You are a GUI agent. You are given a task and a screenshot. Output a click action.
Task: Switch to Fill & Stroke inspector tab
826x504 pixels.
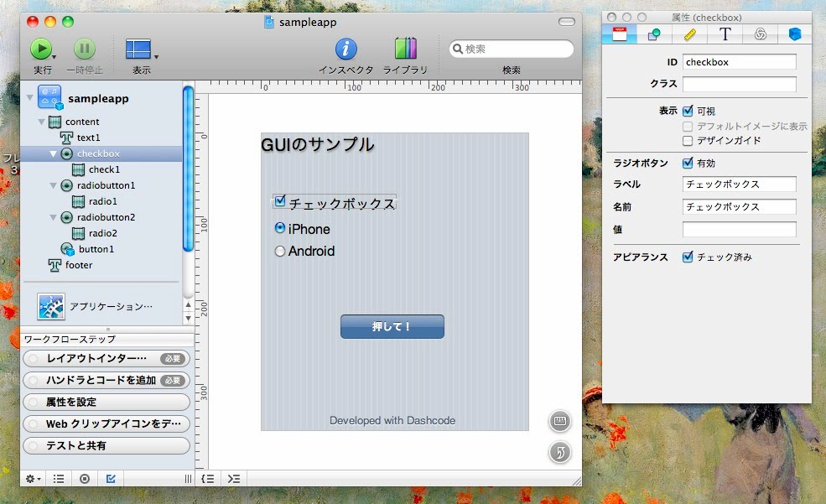pyautogui.click(x=654, y=34)
